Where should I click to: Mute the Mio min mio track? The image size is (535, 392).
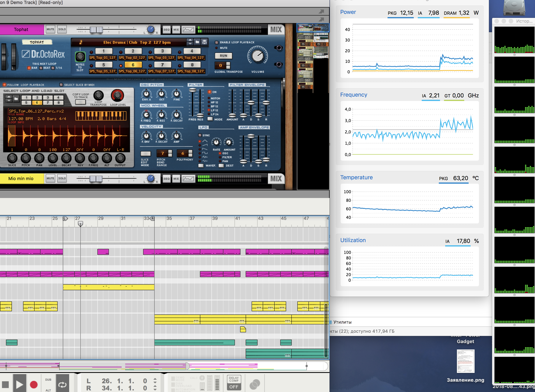[50, 179]
